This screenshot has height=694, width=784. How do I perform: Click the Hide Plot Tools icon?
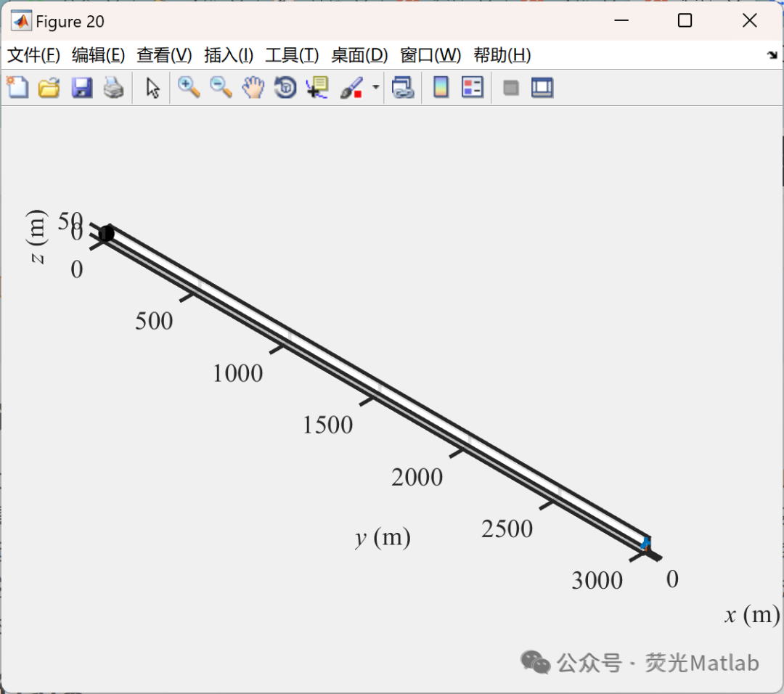(510, 89)
